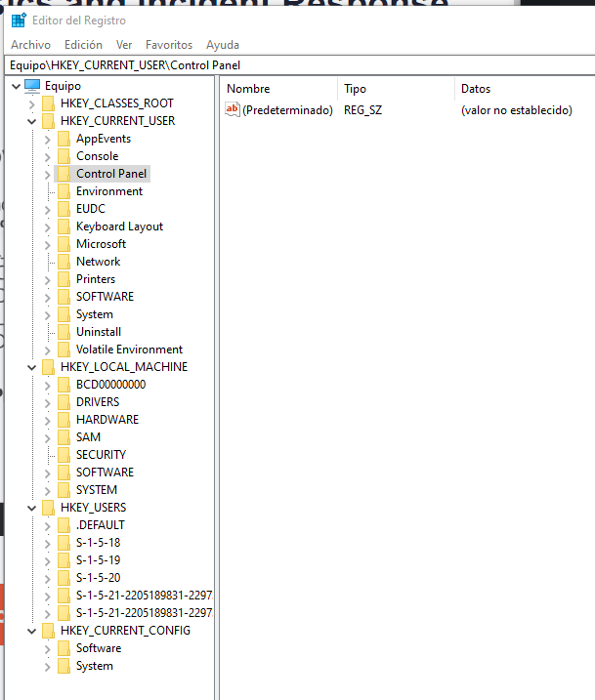Select the (Predeterminado) value name
Viewport: 595px width, 700px height.
(x=287, y=109)
